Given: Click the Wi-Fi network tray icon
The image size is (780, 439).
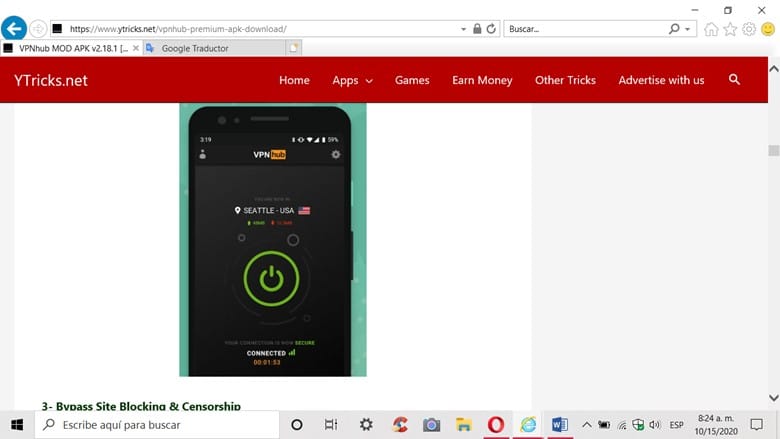Looking at the screenshot, I should click(x=622, y=425).
